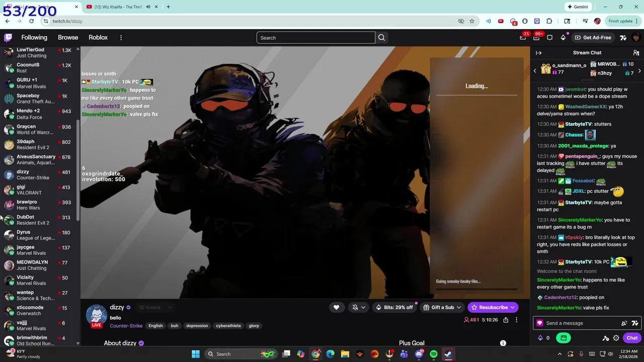Open File Explorer from the taskbar
Image resolution: width=644 pixels, height=362 pixels.
click(345, 354)
